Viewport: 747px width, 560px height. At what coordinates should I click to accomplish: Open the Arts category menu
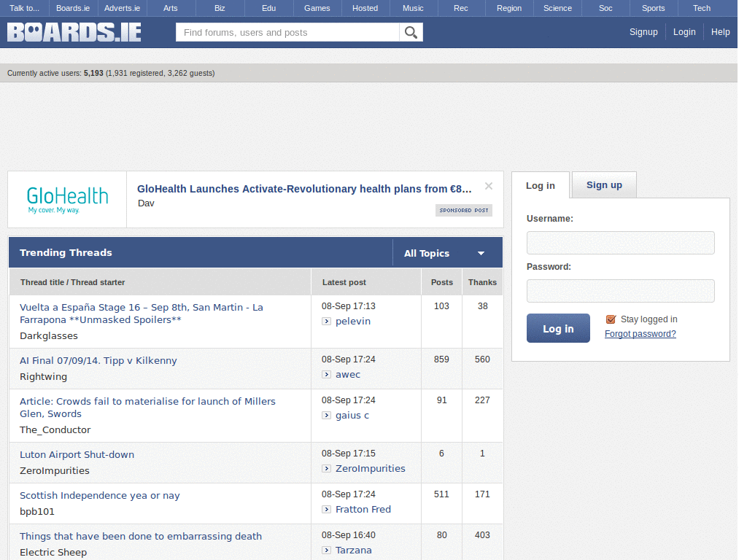171,8
